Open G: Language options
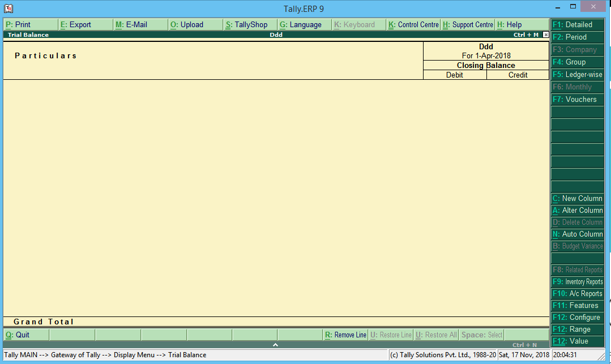Image resolution: width=611 pixels, height=364 pixels. [302, 24]
